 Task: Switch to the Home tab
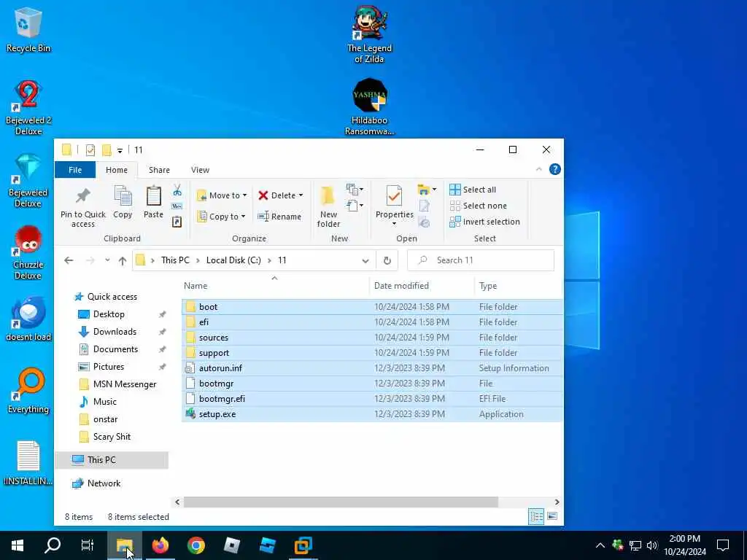click(117, 170)
